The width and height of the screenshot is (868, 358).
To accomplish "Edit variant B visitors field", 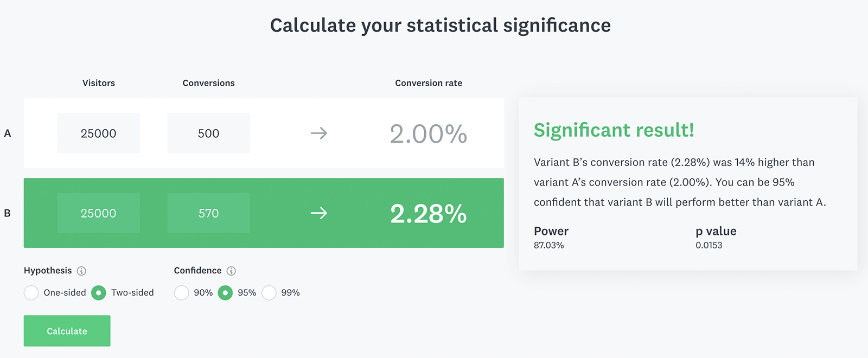I will tap(99, 213).
